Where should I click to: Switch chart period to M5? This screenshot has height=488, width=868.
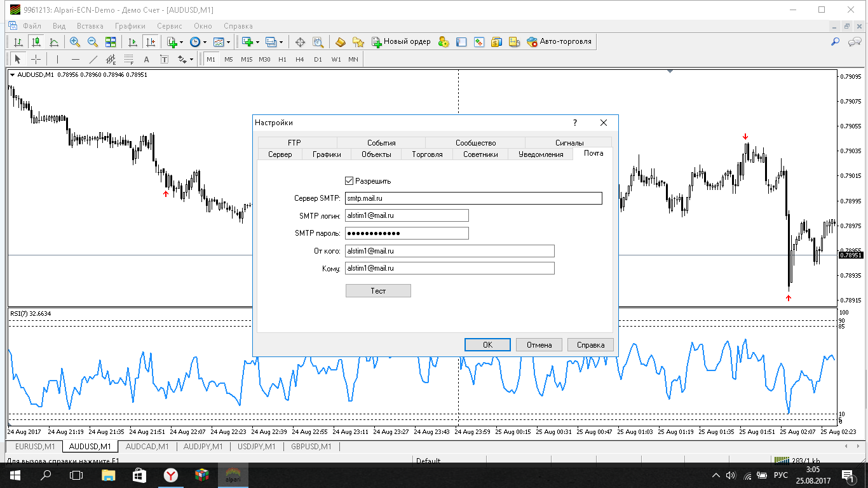tap(229, 59)
